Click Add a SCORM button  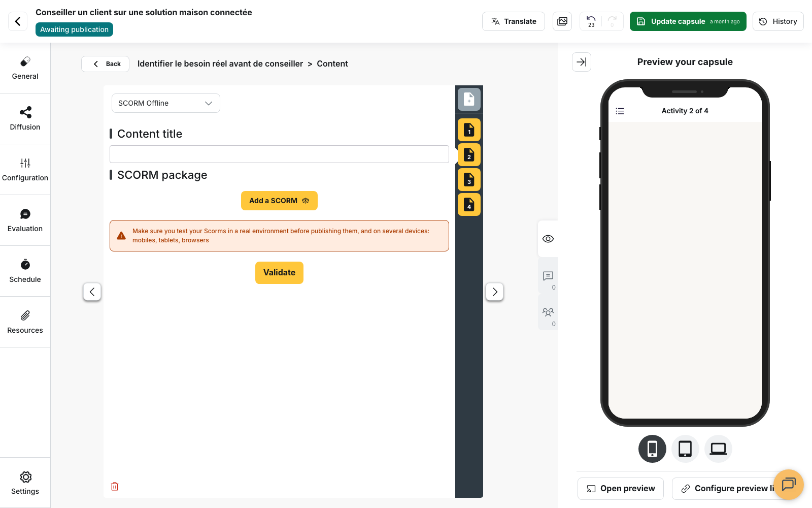(x=279, y=201)
